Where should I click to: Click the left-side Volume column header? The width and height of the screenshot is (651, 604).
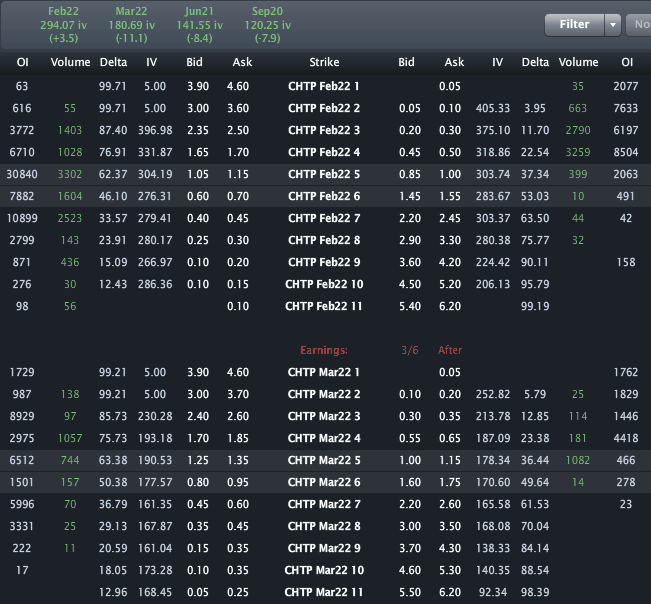pos(70,62)
